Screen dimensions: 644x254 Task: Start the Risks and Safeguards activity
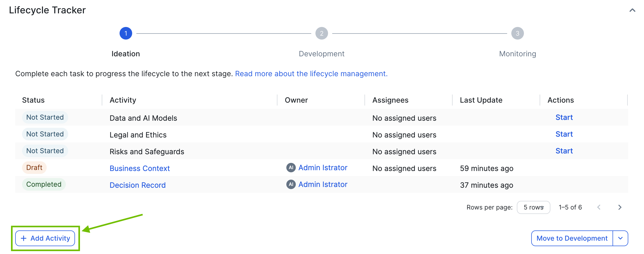tap(564, 151)
